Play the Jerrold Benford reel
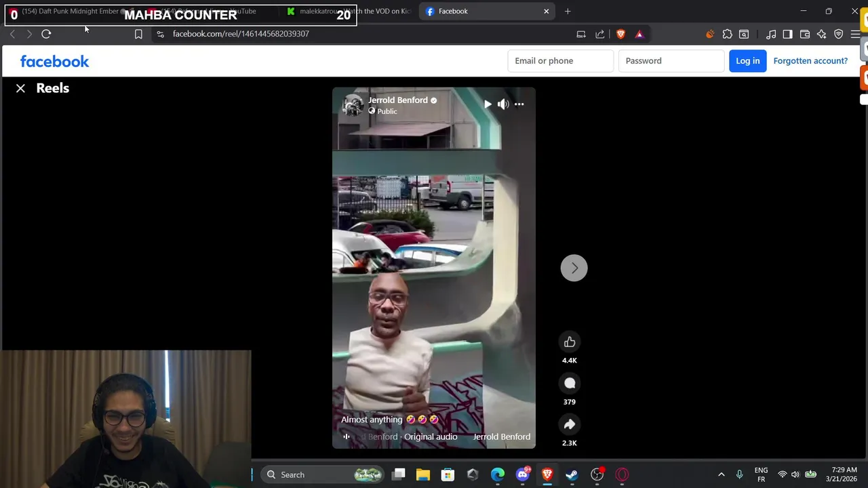Viewport: 868px width, 488px height. pyautogui.click(x=488, y=104)
